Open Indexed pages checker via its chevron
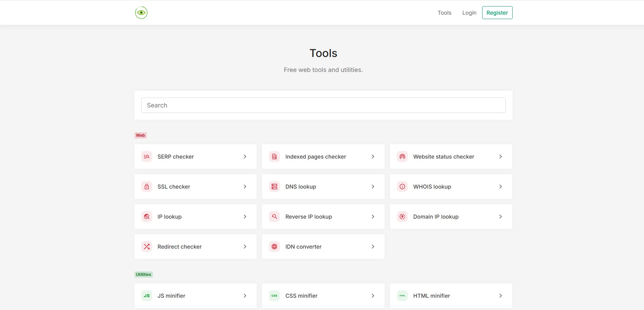The height and width of the screenshot is (310, 644). [373, 157]
